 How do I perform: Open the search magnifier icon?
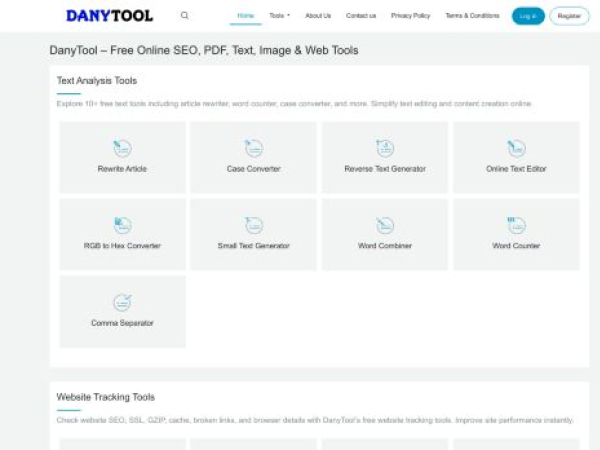[184, 16]
